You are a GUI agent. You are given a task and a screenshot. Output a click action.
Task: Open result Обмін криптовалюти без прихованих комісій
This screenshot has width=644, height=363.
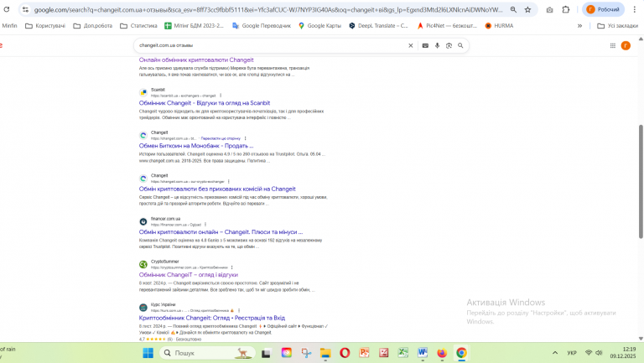point(217,189)
